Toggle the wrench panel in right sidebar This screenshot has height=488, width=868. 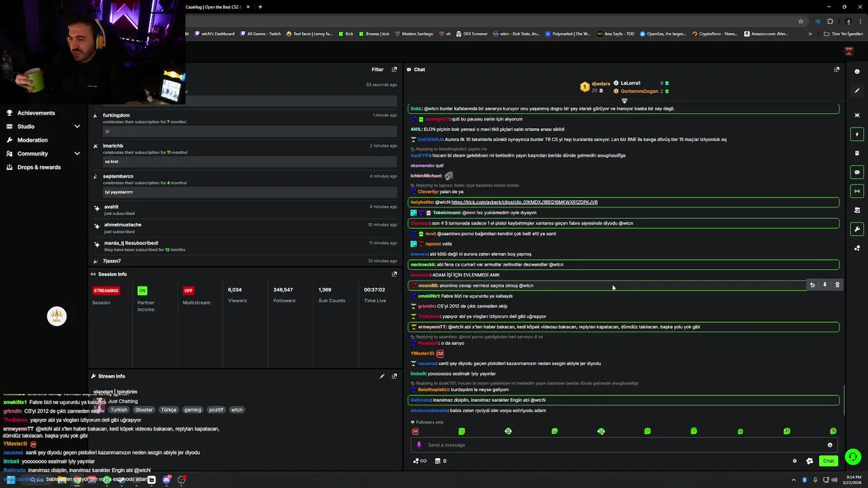click(x=857, y=229)
